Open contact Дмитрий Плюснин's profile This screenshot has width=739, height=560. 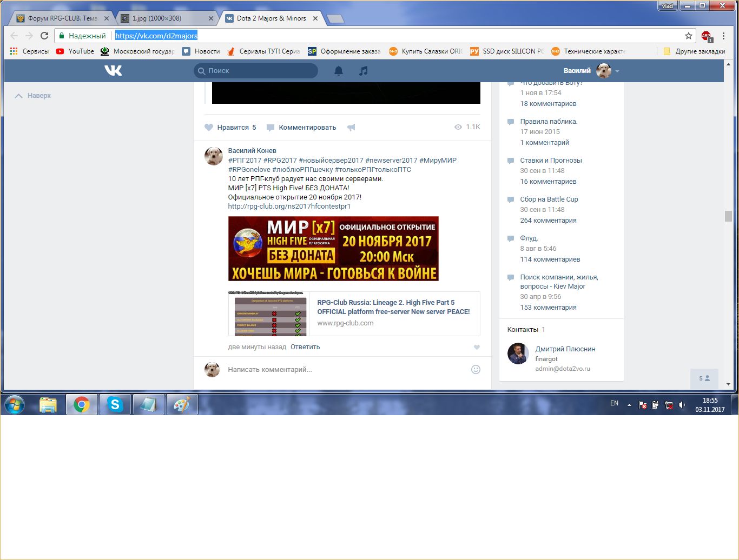click(x=565, y=349)
